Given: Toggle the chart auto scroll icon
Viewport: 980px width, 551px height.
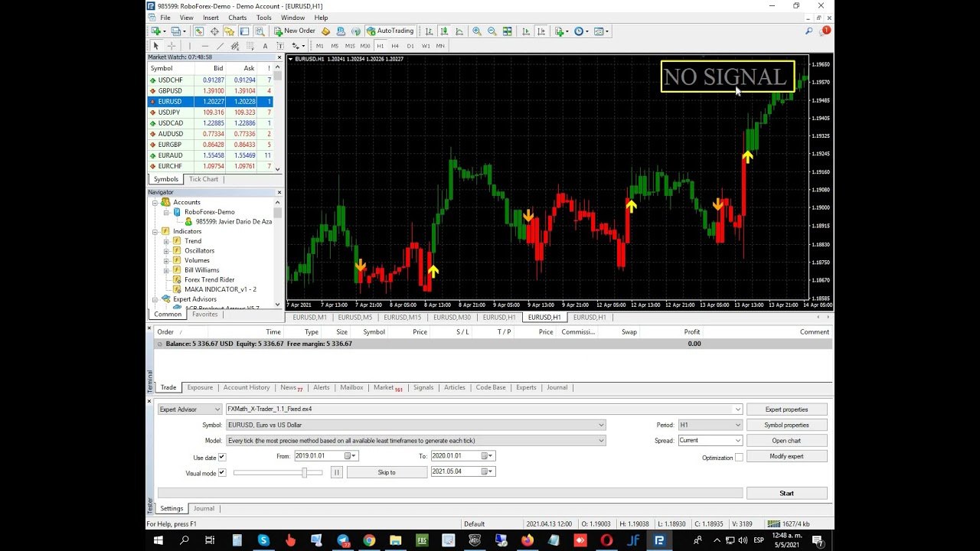Looking at the screenshot, I should click(x=526, y=31).
